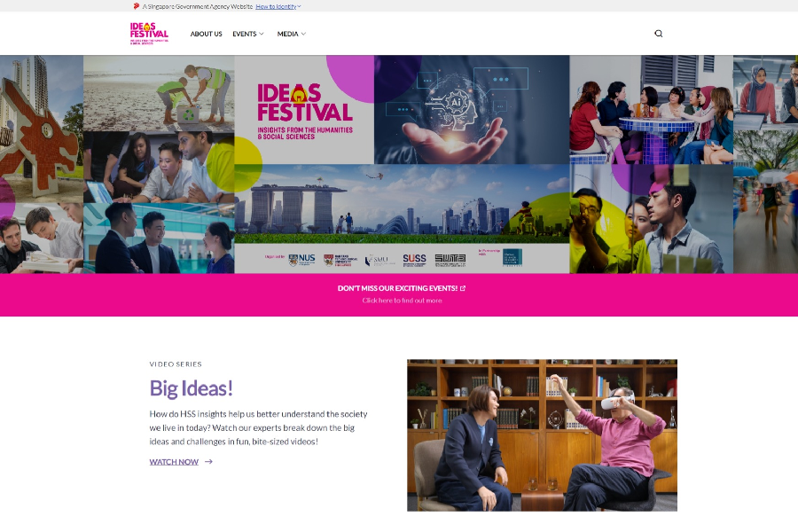
Task: Expand the How to identify disclosure
Action: click(278, 6)
